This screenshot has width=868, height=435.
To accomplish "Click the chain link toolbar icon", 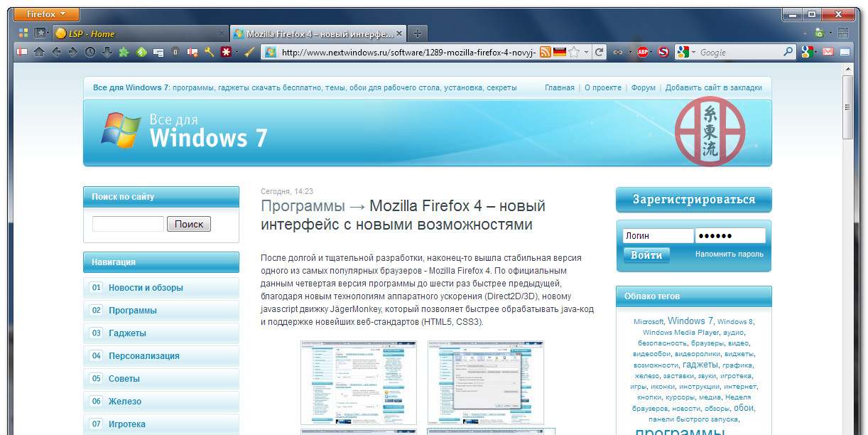I will [x=617, y=52].
